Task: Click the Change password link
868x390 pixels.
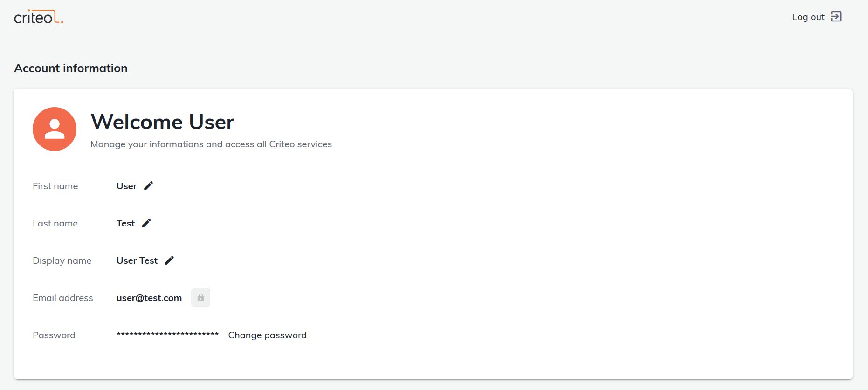Action: [267, 335]
